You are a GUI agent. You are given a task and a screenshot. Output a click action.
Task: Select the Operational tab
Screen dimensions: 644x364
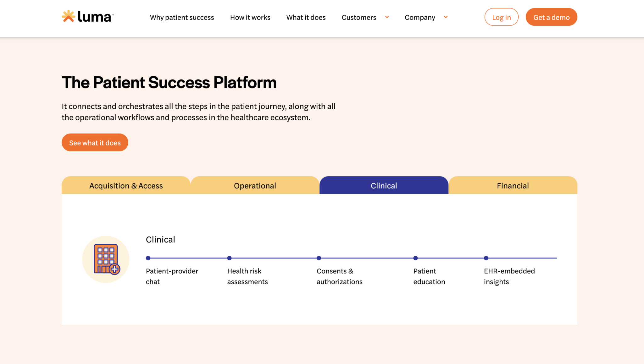coord(255,185)
